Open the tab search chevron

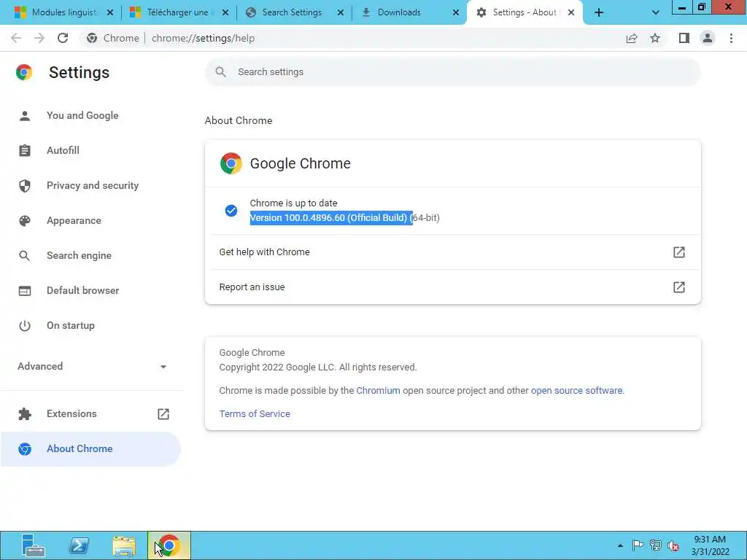pyautogui.click(x=656, y=12)
